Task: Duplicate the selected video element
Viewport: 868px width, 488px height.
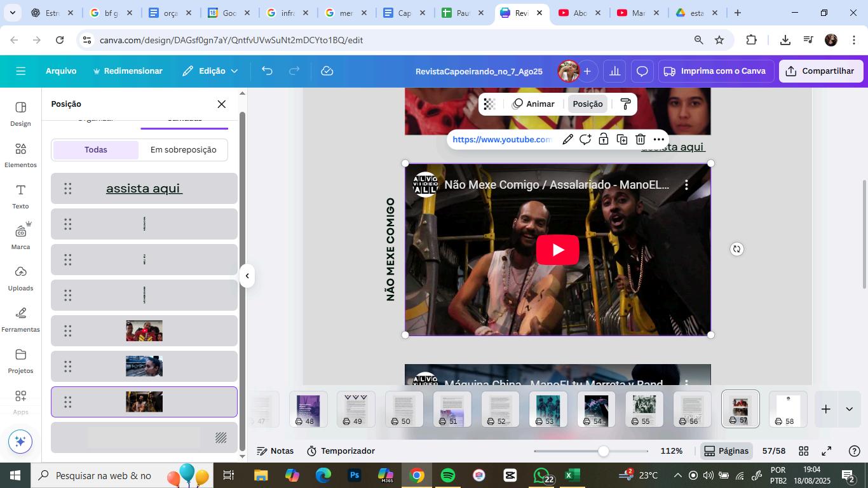Action: pos(622,139)
